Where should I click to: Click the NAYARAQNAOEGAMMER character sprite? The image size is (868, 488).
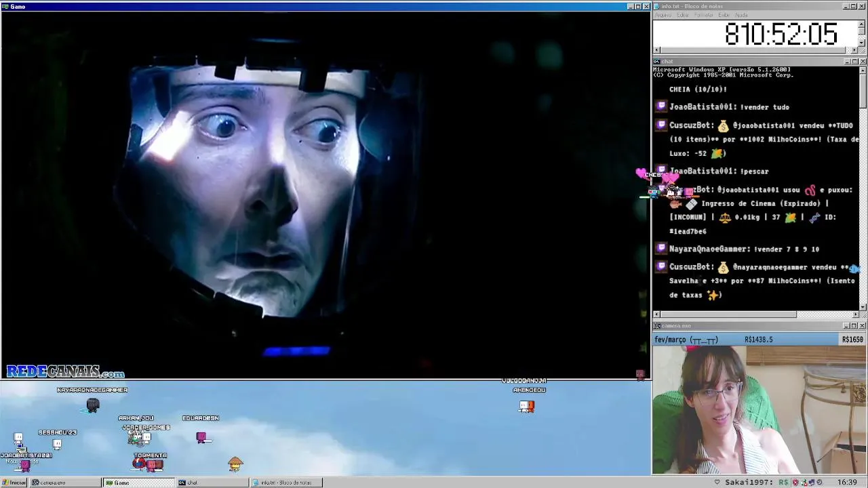tap(93, 405)
